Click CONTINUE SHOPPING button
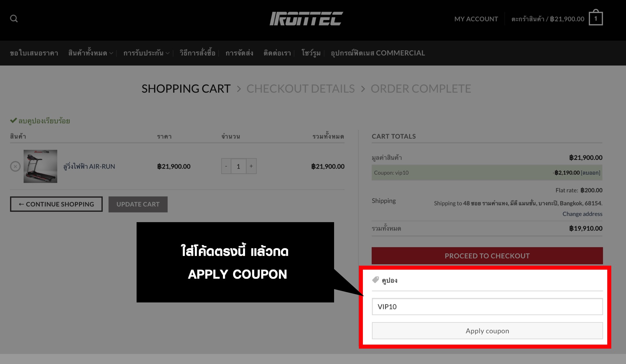Viewport: 626px width, 364px height. 56,204
